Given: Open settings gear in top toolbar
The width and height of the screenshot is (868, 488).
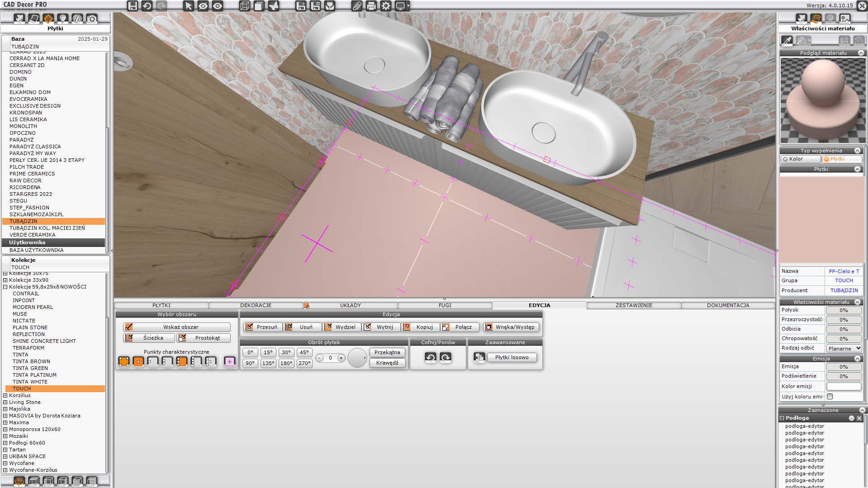Looking at the screenshot, I should click(x=386, y=6).
